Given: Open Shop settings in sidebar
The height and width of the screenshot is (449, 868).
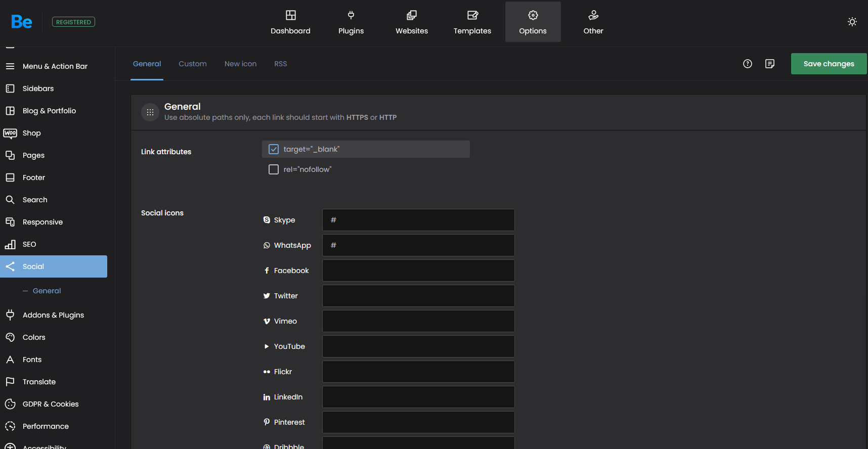Looking at the screenshot, I should (x=54, y=133).
